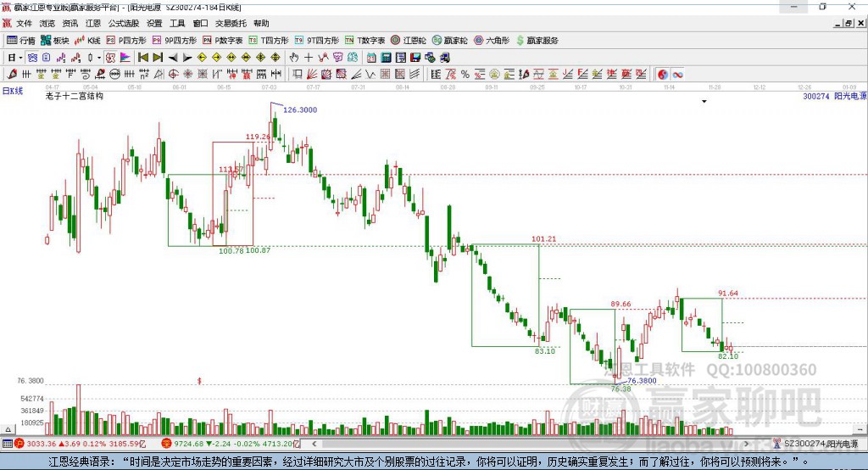Open the calendar date icon
Viewport: 868px width, 470px height.
[371, 58]
